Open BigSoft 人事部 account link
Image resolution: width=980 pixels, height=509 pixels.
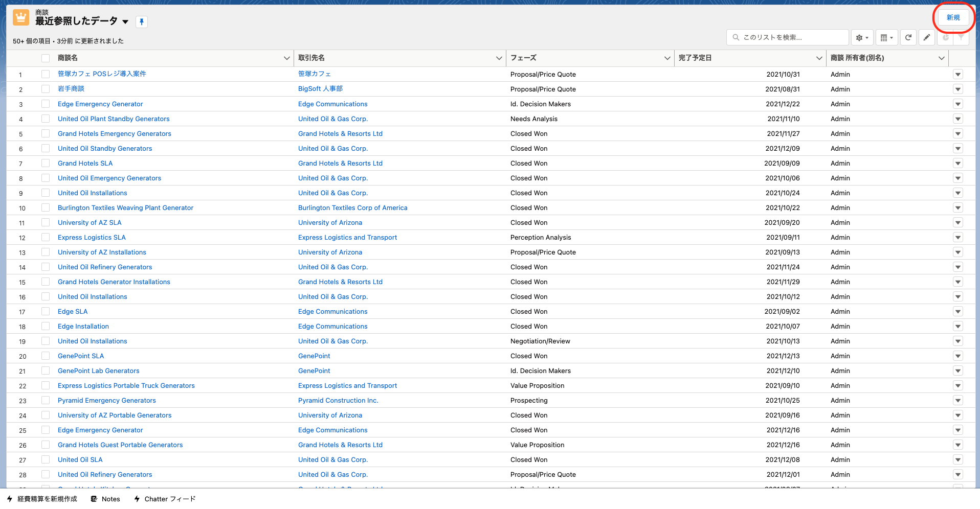coord(320,89)
